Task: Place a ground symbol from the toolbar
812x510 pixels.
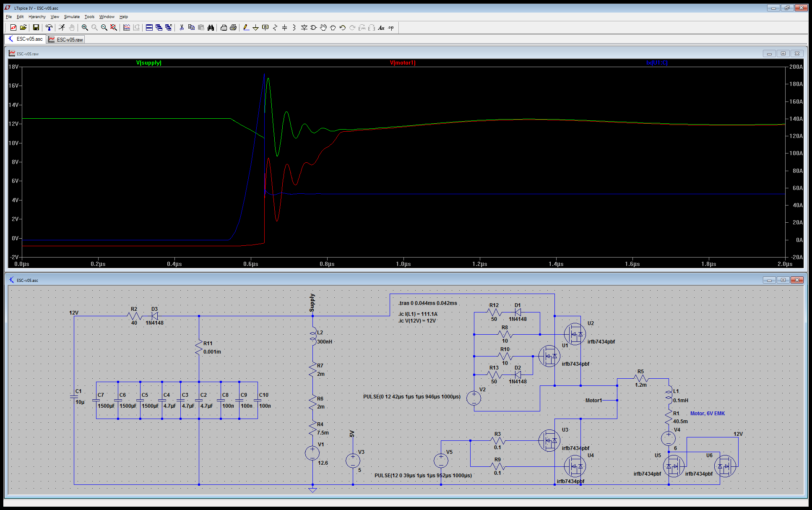Action: click(255, 28)
